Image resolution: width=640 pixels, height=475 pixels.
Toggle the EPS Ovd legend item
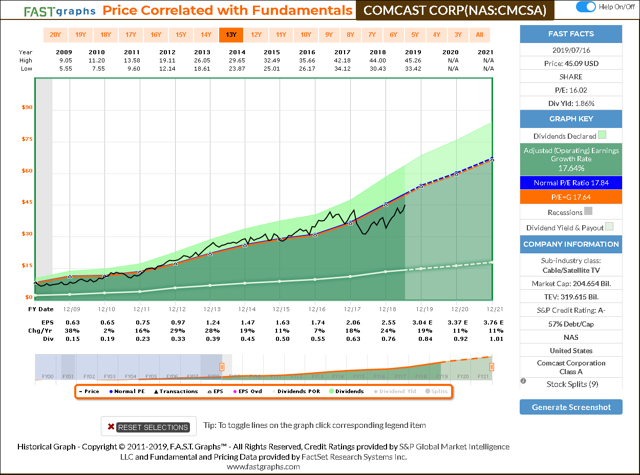click(x=248, y=391)
